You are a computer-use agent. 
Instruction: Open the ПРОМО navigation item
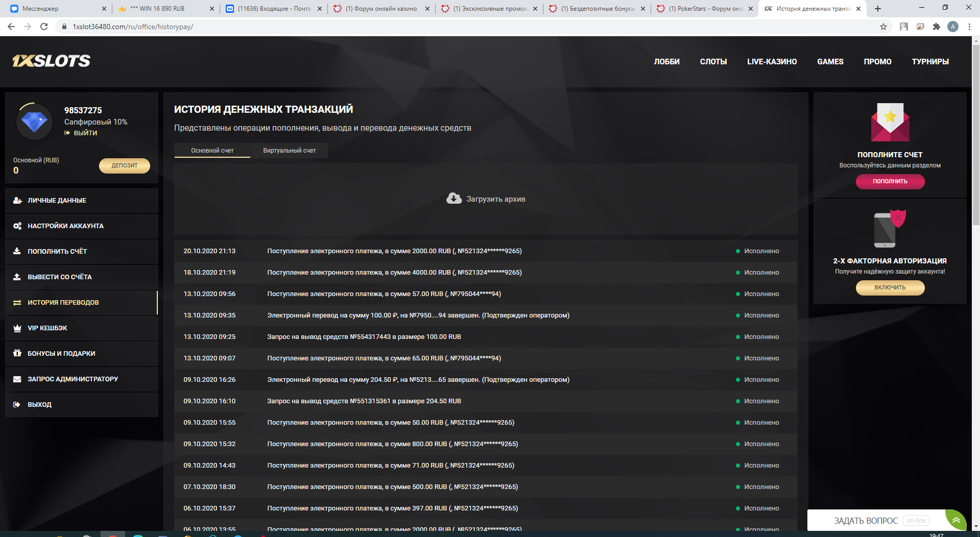pyautogui.click(x=878, y=62)
